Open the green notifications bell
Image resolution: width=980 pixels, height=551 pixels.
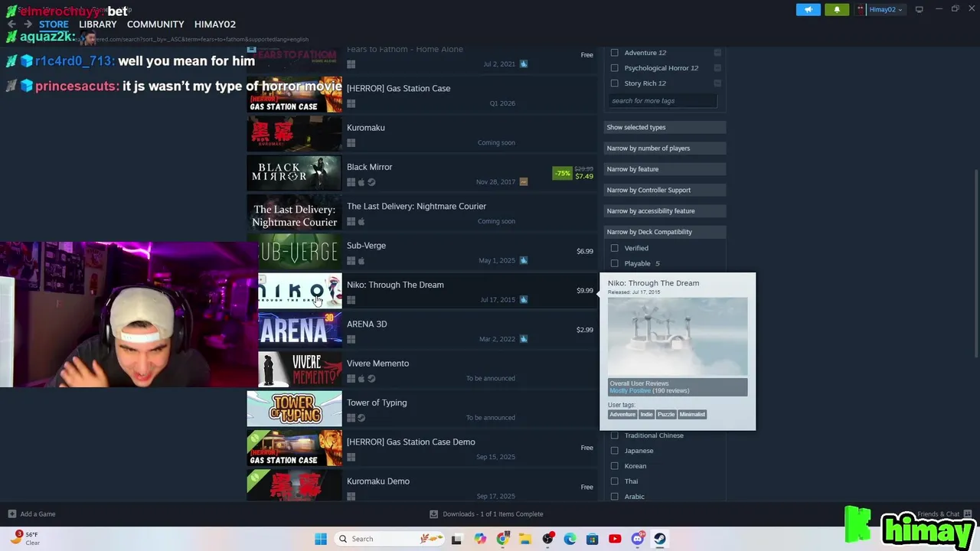click(837, 9)
